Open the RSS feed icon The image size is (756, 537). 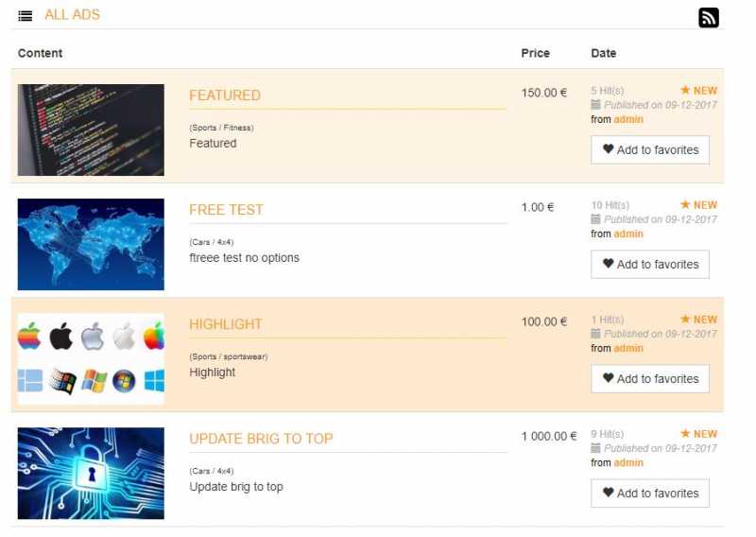point(708,18)
